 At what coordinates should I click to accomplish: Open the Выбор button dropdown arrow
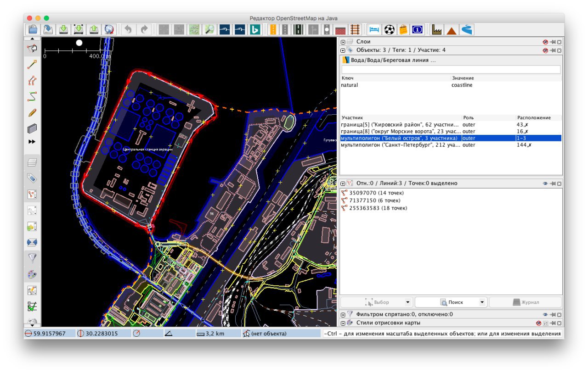pos(407,302)
